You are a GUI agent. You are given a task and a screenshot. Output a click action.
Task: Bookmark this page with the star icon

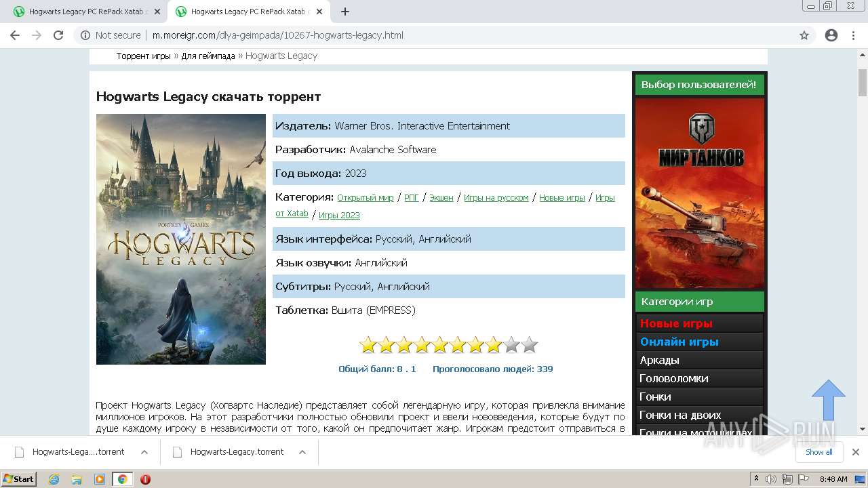pos(804,35)
